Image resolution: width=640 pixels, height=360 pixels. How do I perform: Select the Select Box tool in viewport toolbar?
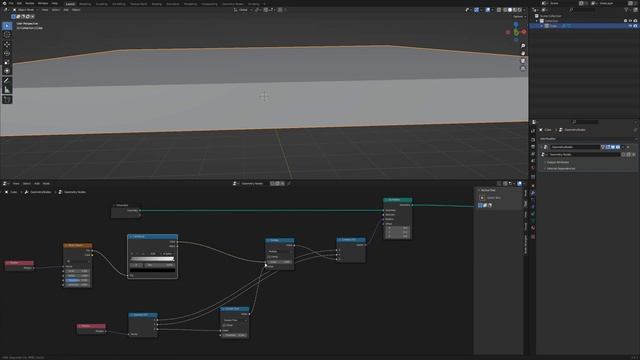pos(7,26)
